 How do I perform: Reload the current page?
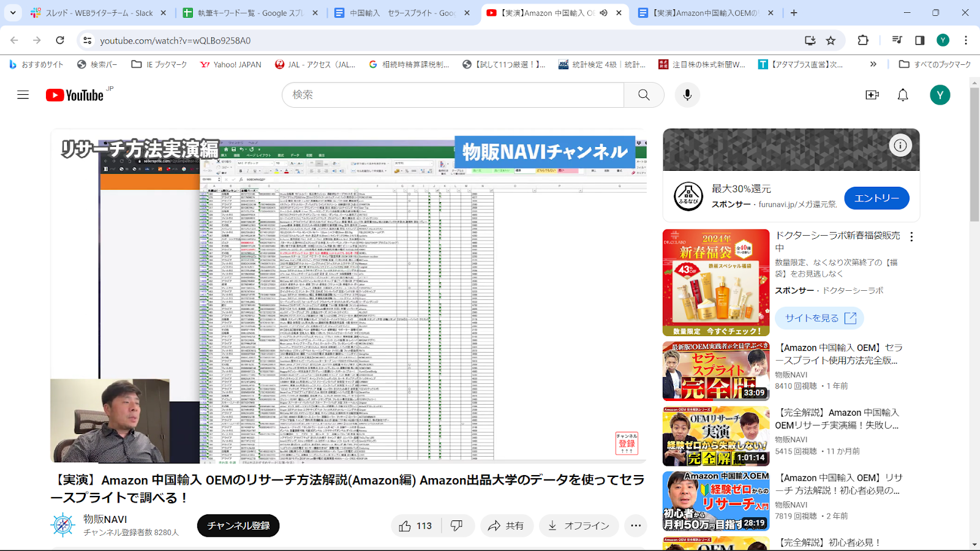point(60,40)
